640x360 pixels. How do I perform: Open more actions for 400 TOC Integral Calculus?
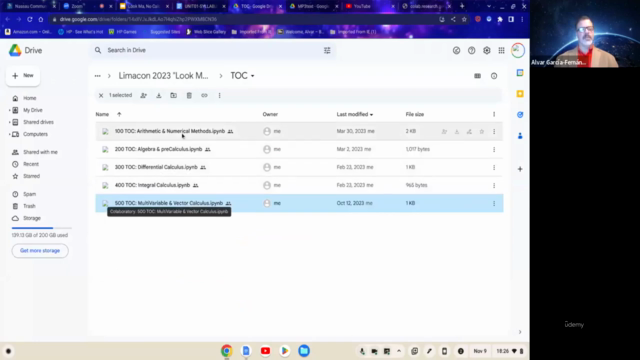click(x=494, y=185)
